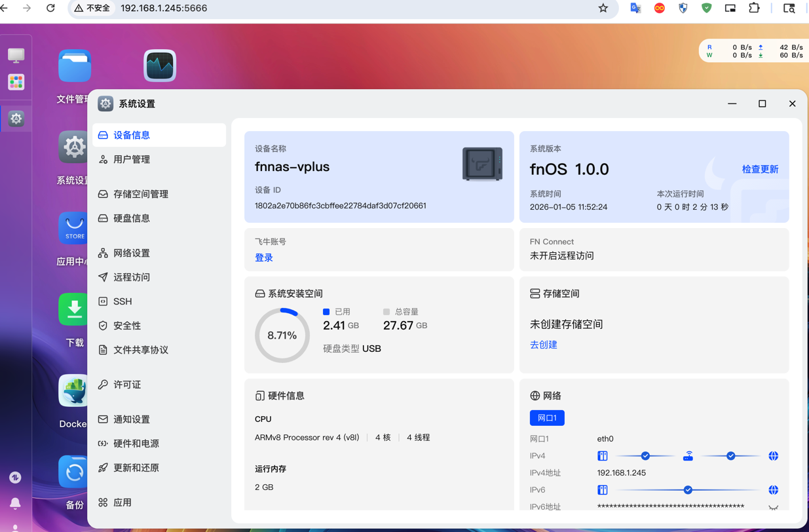Click the app grid launcher in dock
This screenshot has height=532, width=809.
[x=16, y=83]
